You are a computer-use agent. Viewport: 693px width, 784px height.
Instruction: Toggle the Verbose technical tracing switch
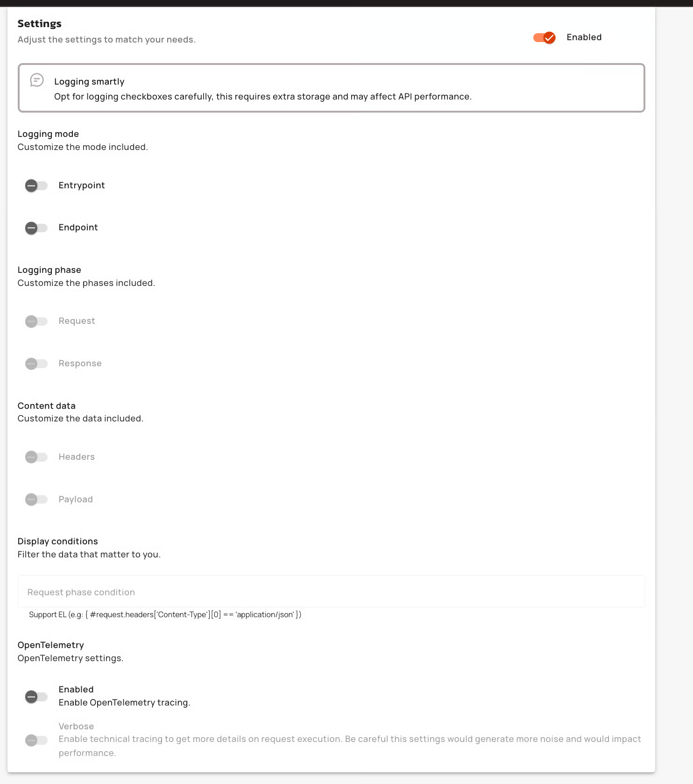36,740
